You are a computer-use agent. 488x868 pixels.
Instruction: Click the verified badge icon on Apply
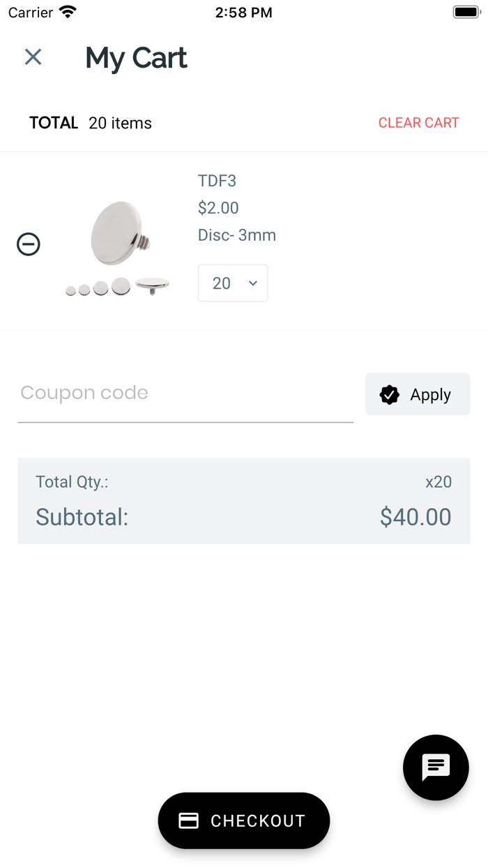click(x=389, y=395)
